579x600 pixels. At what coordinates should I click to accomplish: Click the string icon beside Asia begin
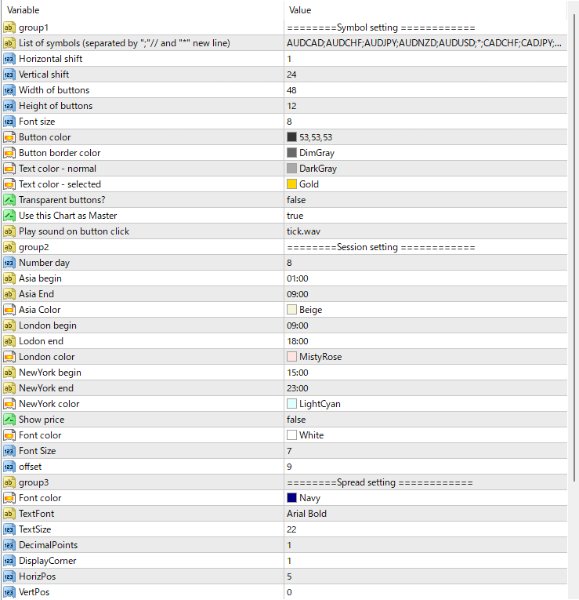9,279
